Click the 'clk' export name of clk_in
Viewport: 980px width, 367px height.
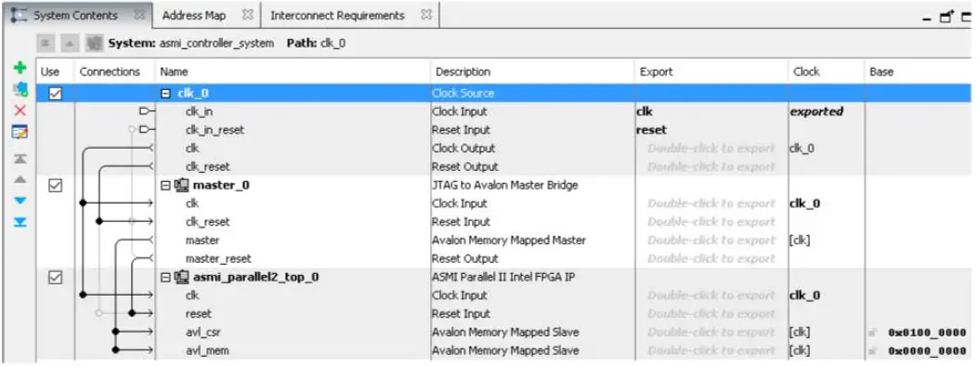[645, 111]
